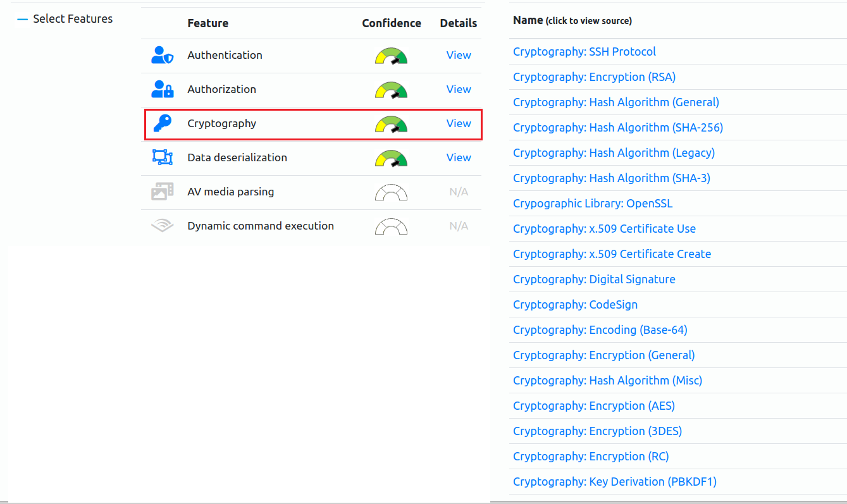View details for Data deserialization
This screenshot has height=504, width=847.
[459, 157]
